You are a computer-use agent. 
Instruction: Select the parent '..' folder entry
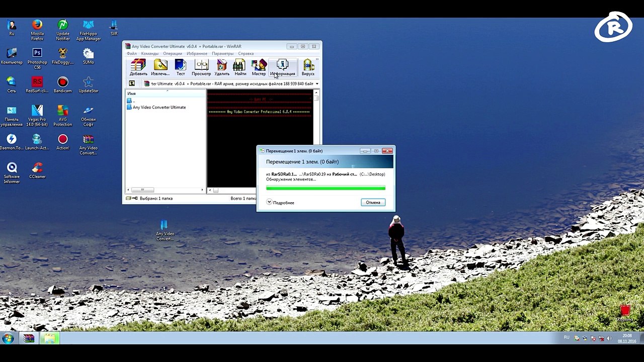pyautogui.click(x=131, y=101)
